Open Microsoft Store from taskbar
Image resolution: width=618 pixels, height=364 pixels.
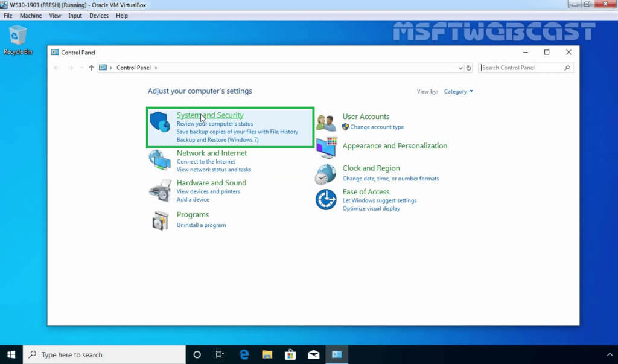290,354
